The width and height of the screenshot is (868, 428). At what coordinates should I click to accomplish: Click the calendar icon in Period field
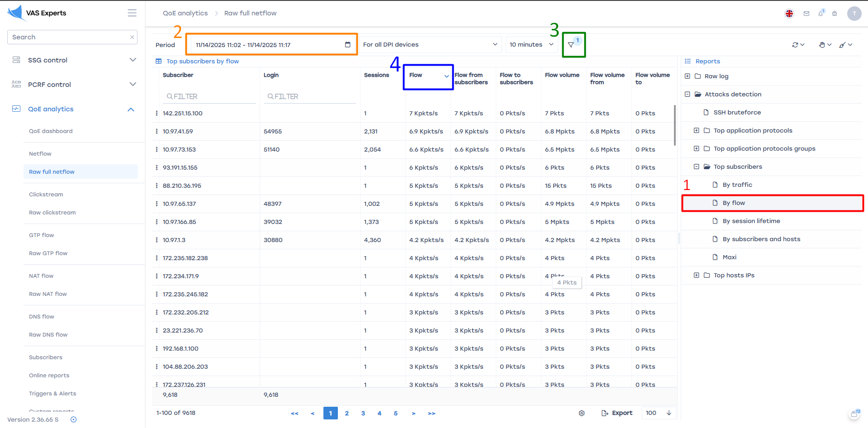click(347, 45)
